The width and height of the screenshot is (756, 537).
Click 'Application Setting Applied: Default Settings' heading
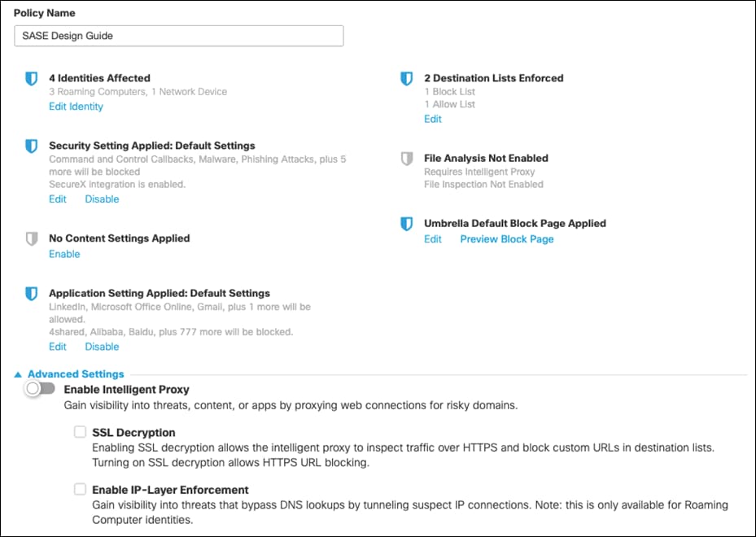[x=160, y=293]
